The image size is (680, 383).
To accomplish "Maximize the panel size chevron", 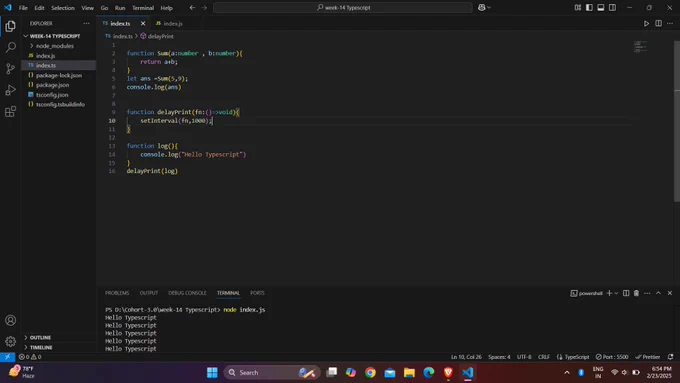I will coord(658,293).
